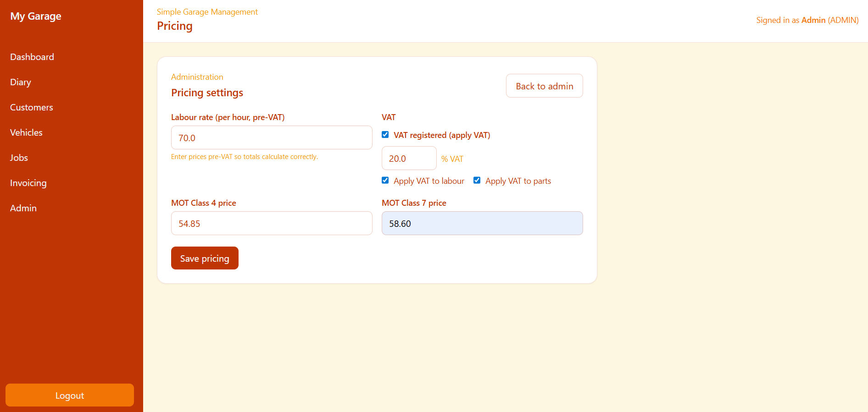This screenshot has height=412, width=868.
Task: Click the Simple Garage Management header text
Action: tap(207, 12)
